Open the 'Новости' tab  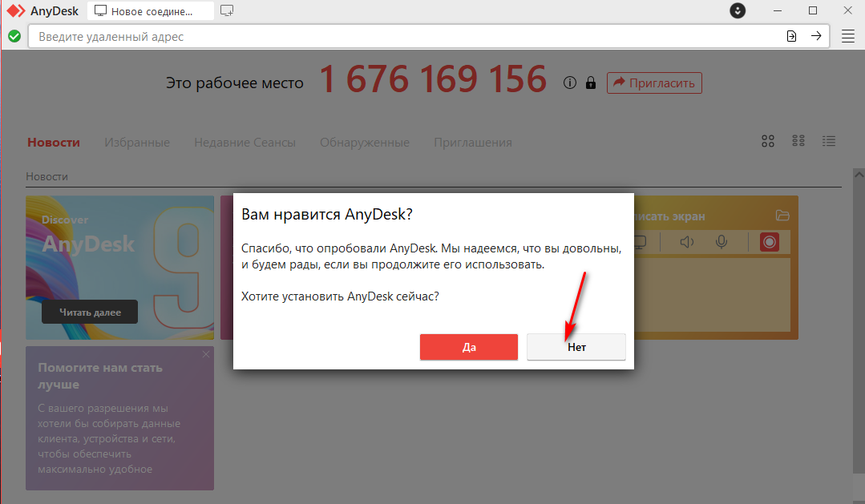[x=54, y=143]
